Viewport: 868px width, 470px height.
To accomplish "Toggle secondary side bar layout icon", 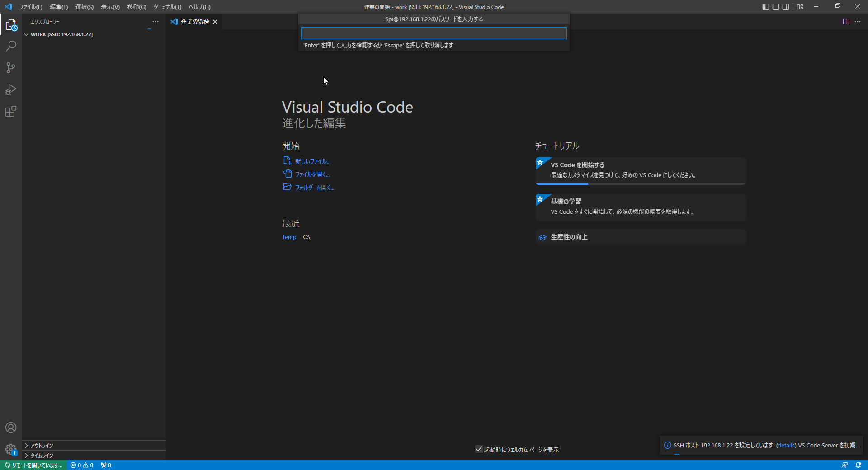I will [786, 7].
